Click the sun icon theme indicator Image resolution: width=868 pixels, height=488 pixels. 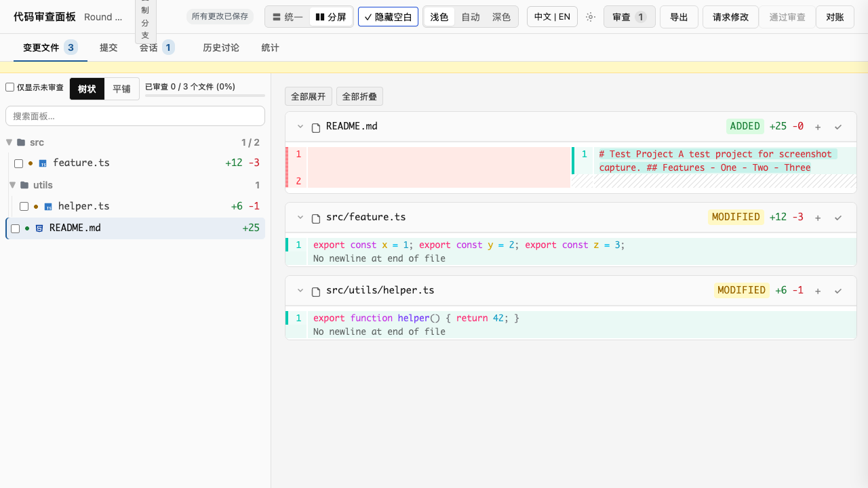click(591, 17)
